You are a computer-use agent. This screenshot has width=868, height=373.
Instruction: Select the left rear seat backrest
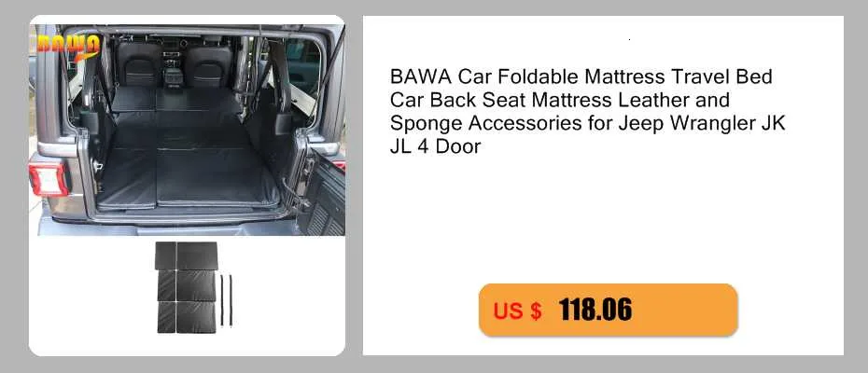[136, 64]
